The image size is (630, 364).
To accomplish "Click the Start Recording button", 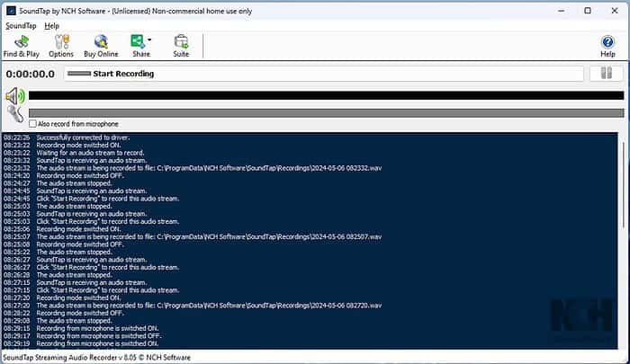I will (324, 74).
